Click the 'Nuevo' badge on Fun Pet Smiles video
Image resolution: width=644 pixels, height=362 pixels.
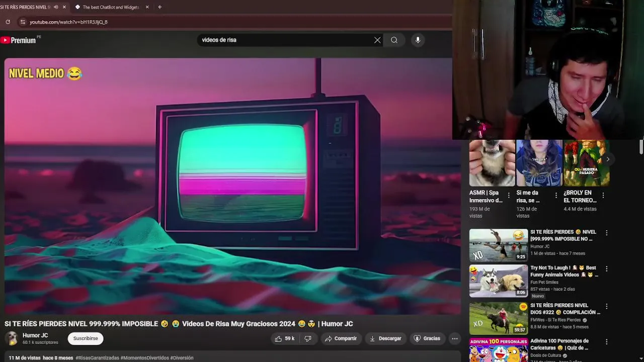538,296
